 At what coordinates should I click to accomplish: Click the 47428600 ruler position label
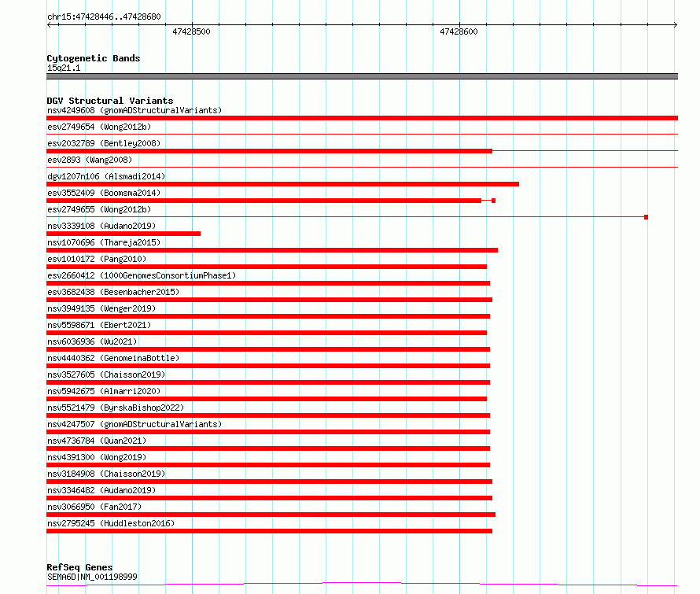459,31
